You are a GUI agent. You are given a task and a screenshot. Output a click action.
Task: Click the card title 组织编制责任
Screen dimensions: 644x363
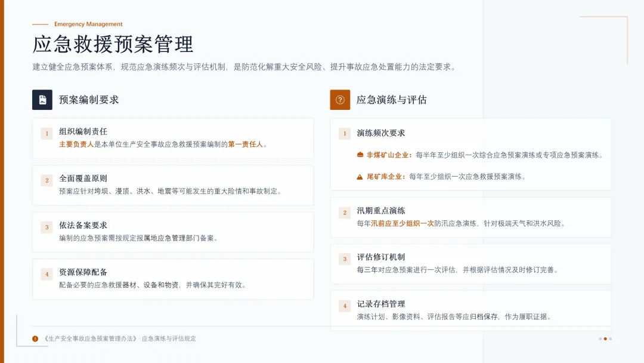pyautogui.click(x=83, y=131)
